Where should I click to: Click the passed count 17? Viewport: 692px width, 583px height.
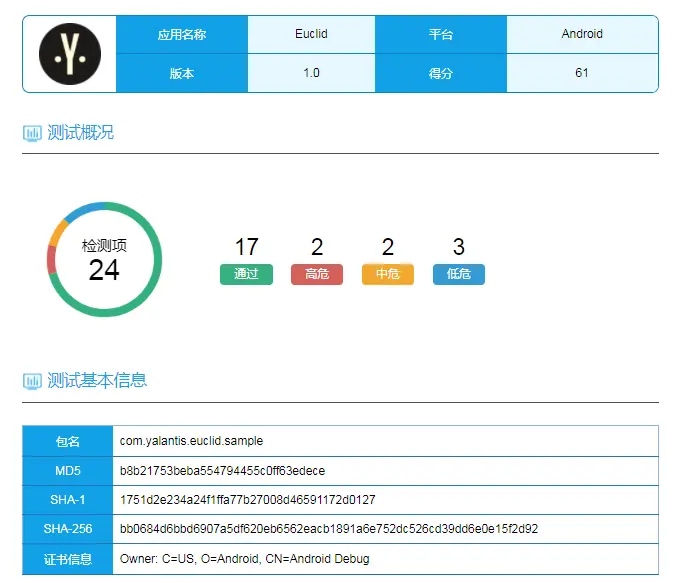point(246,247)
